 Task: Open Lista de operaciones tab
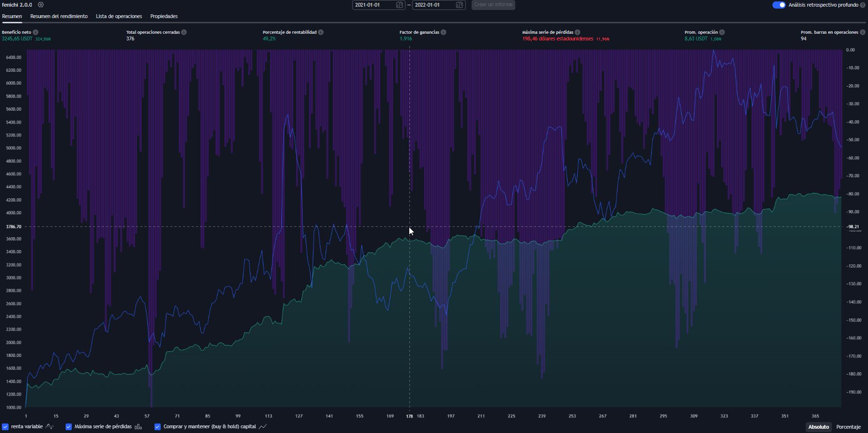point(119,16)
